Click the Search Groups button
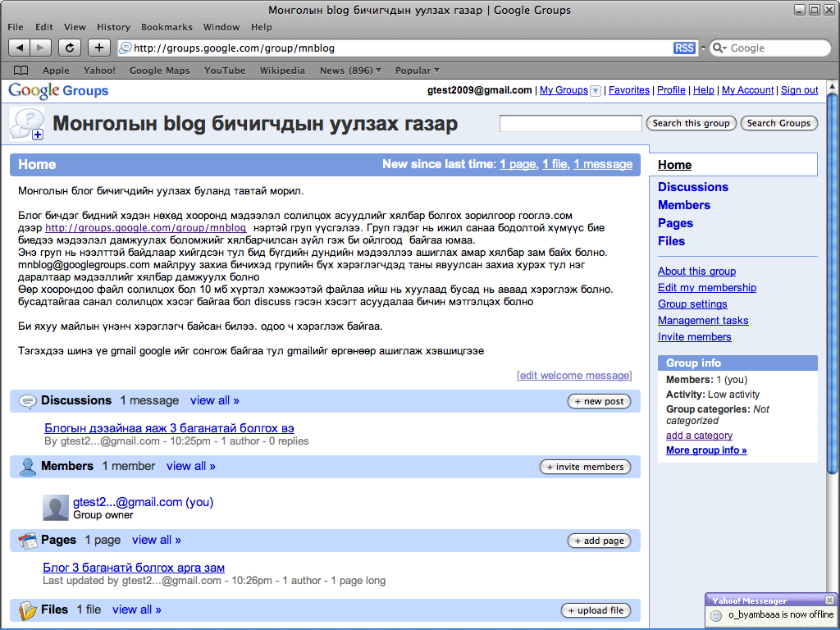The width and height of the screenshot is (840, 630). pos(779,123)
